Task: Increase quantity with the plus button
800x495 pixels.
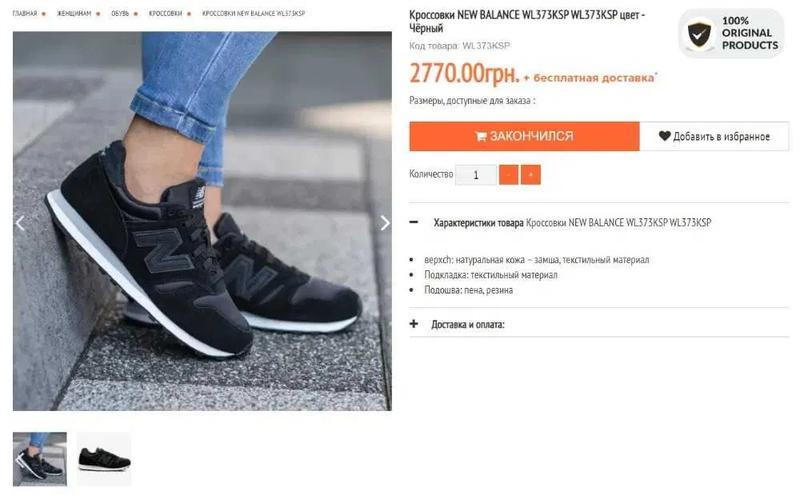Action: (x=531, y=175)
